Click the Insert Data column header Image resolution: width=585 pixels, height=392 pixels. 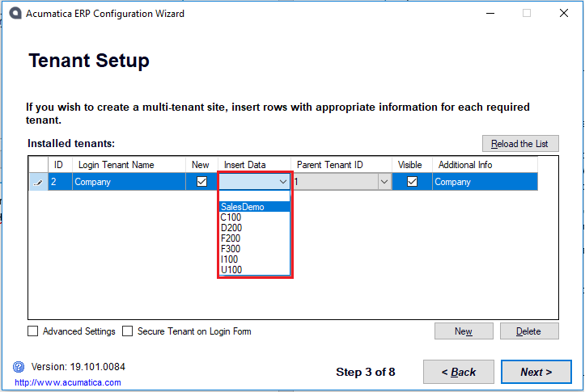pos(254,165)
